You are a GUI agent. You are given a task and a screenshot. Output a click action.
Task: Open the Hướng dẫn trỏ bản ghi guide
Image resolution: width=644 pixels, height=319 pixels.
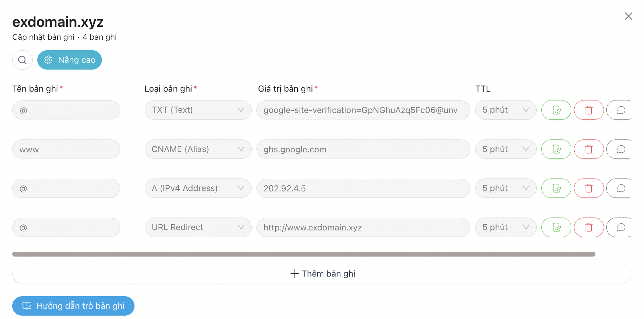73,306
